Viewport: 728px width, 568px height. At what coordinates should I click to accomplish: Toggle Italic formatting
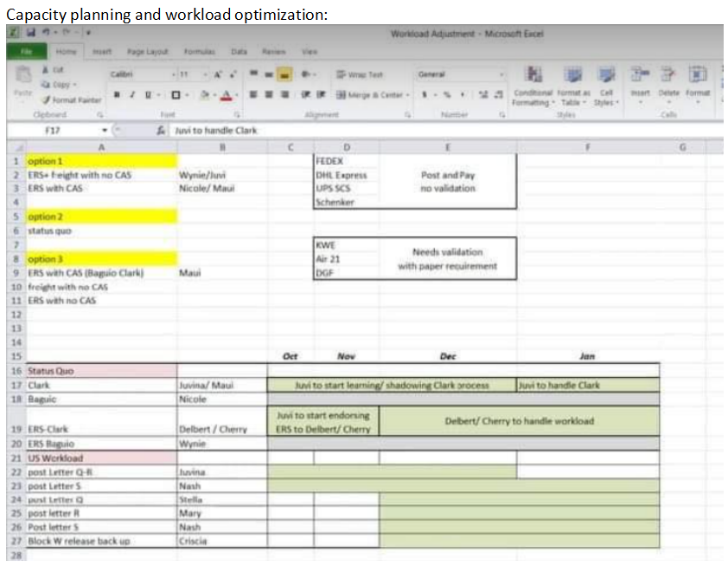click(132, 95)
